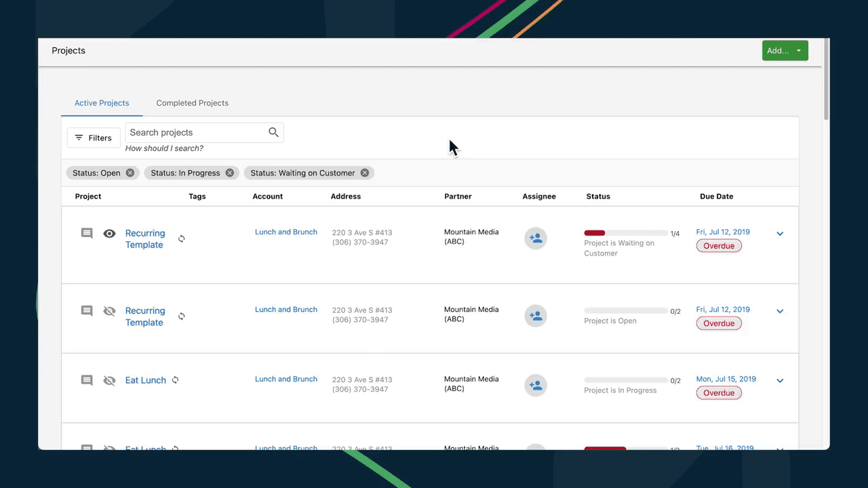
Task: Open the assignee picker on the first row
Action: point(536,238)
